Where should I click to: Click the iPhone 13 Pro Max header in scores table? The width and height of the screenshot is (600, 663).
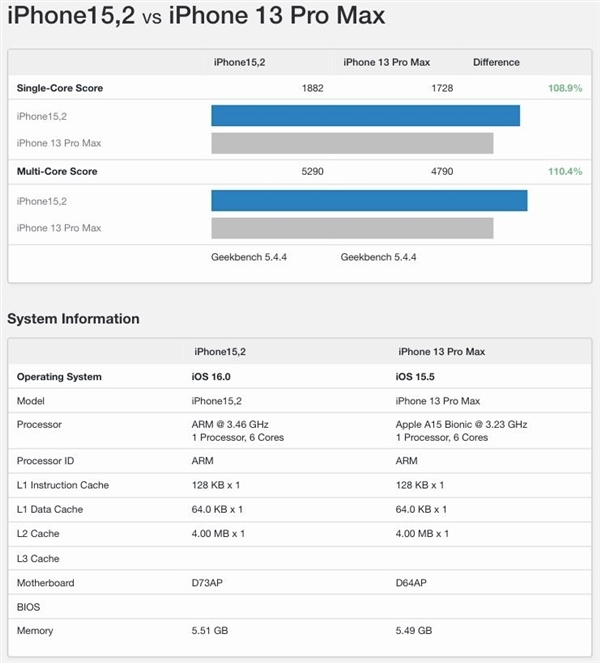coord(386,62)
